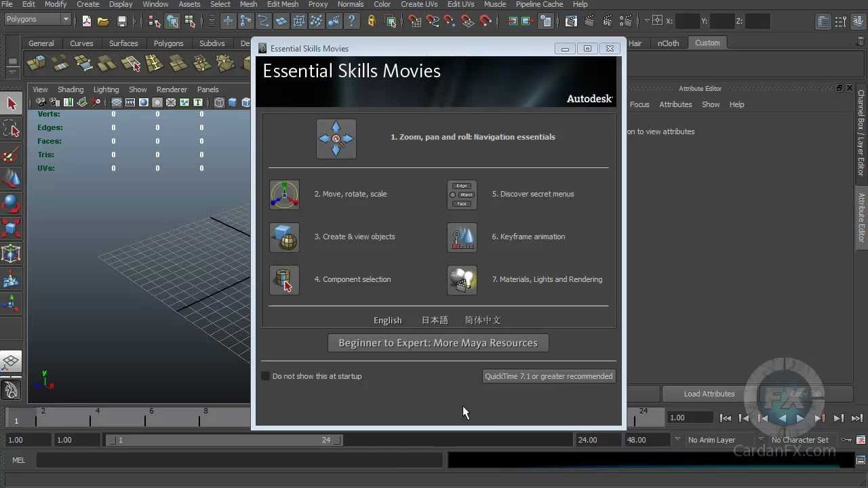
Task: Click the Load Attributes button
Action: pos(709,394)
